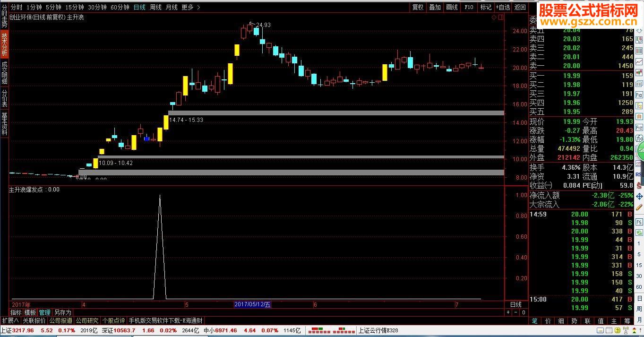Screen dimensions: 644x337
Task: Click the down arrow icon in sidebar
Action: (x=639, y=31)
